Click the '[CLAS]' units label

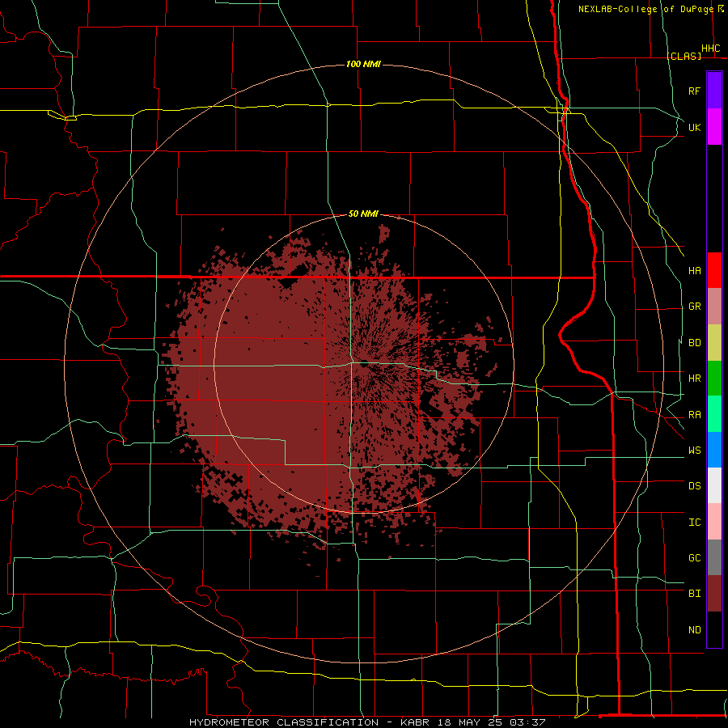pos(684,56)
